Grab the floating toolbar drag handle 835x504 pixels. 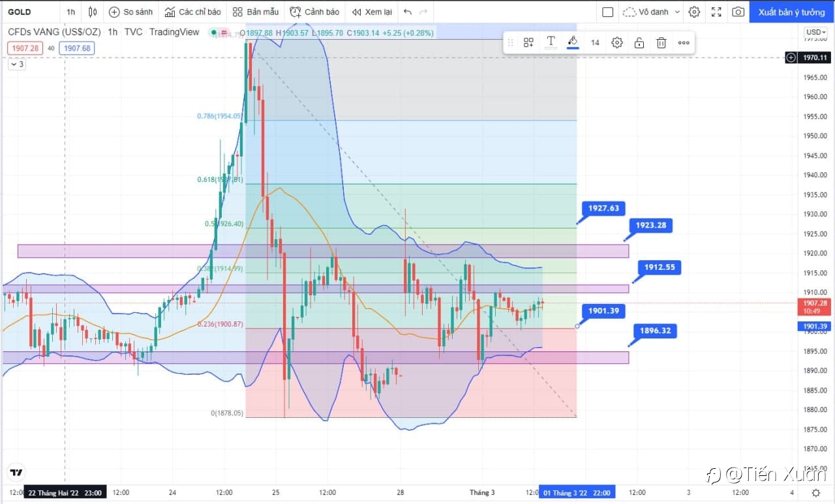click(510, 42)
